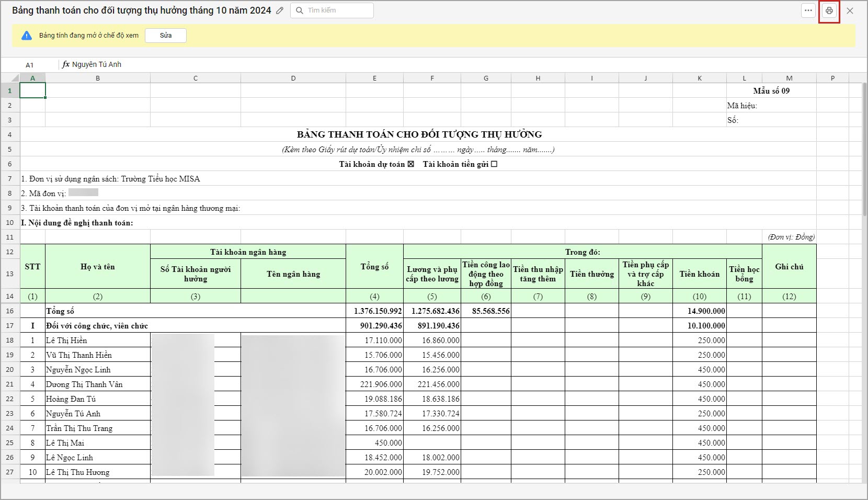This screenshot has width=868, height=500.
Task: Click the fx function icon
Action: pyautogui.click(x=66, y=64)
